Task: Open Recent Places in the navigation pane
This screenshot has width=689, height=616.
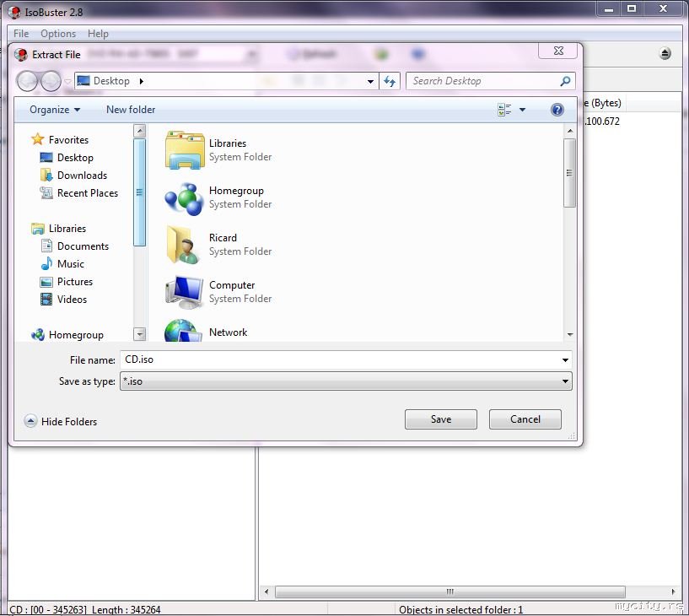Action: [88, 193]
